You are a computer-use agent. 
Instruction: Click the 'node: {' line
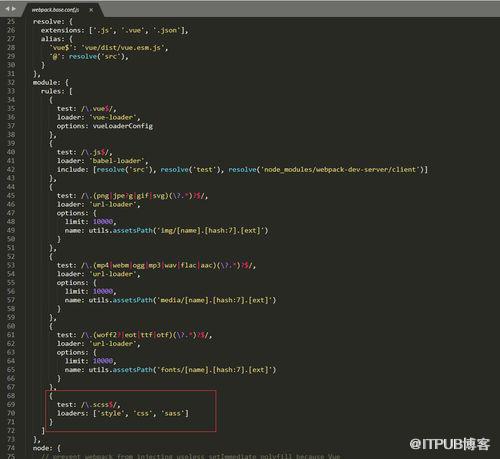47,448
